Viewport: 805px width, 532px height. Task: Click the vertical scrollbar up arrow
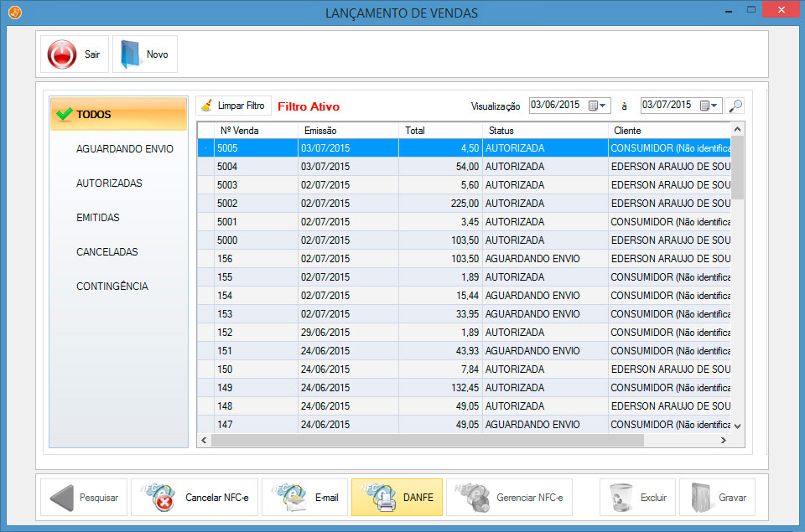pos(738,129)
